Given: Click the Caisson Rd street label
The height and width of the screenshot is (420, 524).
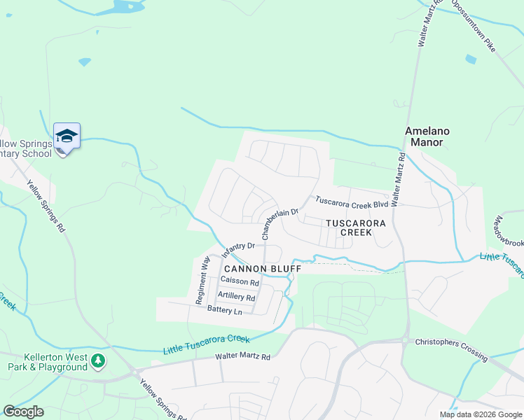Looking at the screenshot, I should click(240, 281).
